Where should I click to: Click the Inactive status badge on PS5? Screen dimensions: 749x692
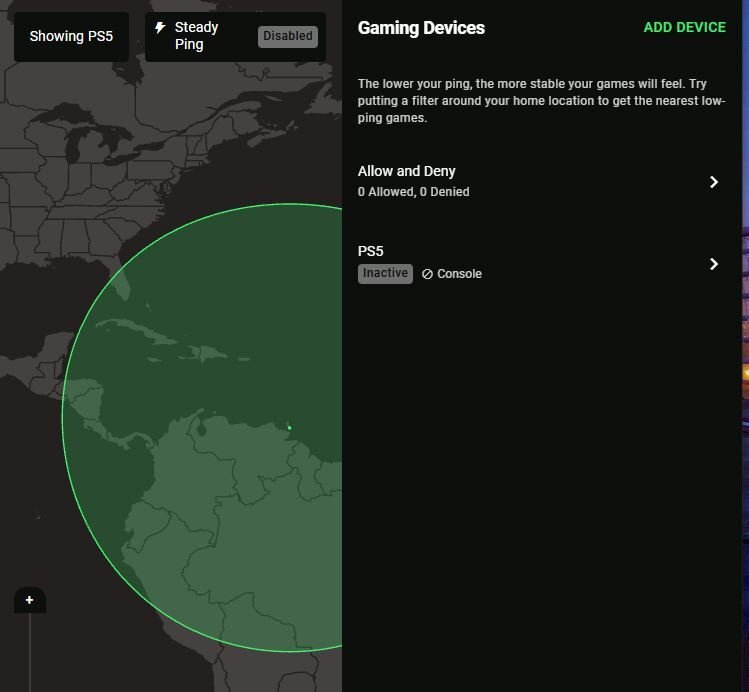tap(385, 273)
